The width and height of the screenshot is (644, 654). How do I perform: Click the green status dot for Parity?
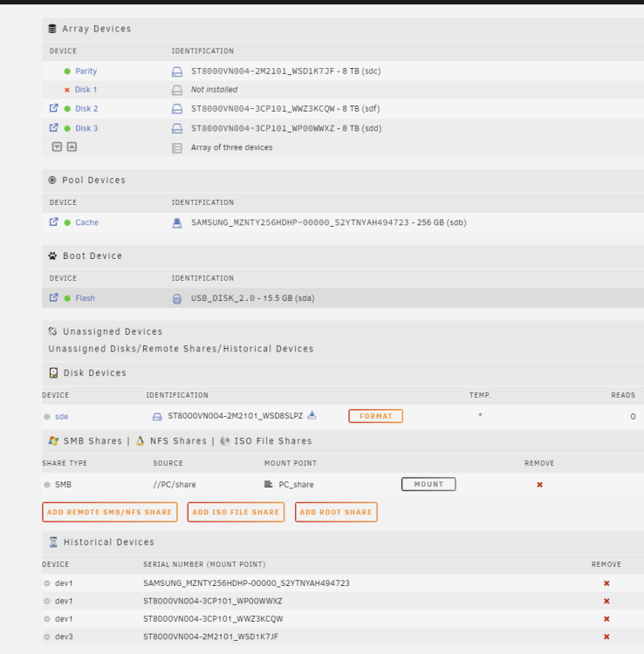(x=67, y=72)
